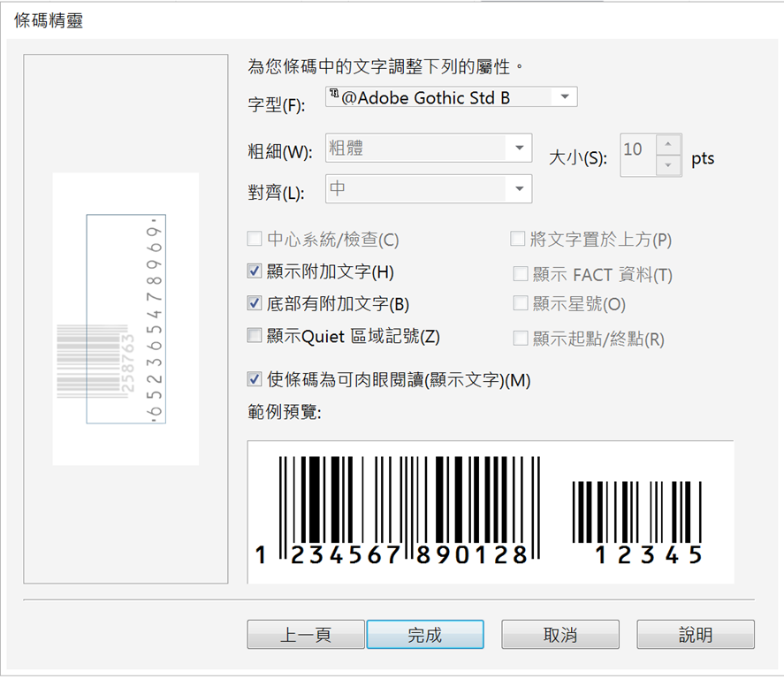Click the 大小 size input field
Viewport: 784px width, 679px height.
pos(638,155)
